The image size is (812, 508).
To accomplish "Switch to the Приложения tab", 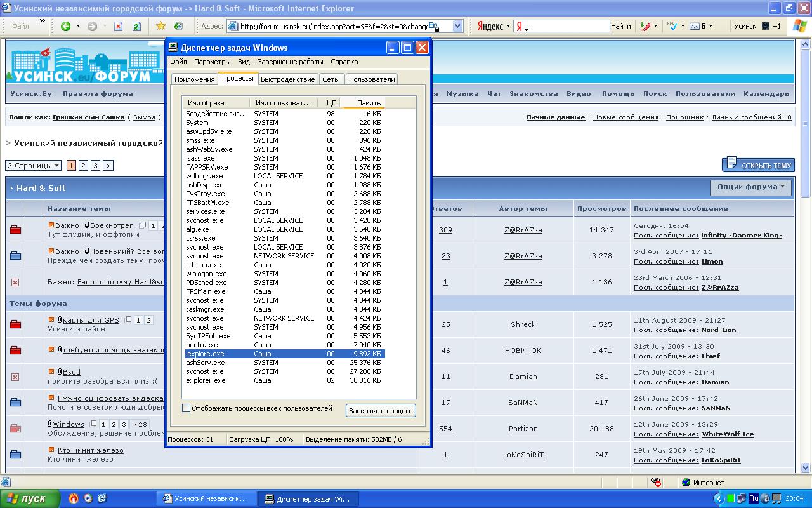I will [194, 79].
